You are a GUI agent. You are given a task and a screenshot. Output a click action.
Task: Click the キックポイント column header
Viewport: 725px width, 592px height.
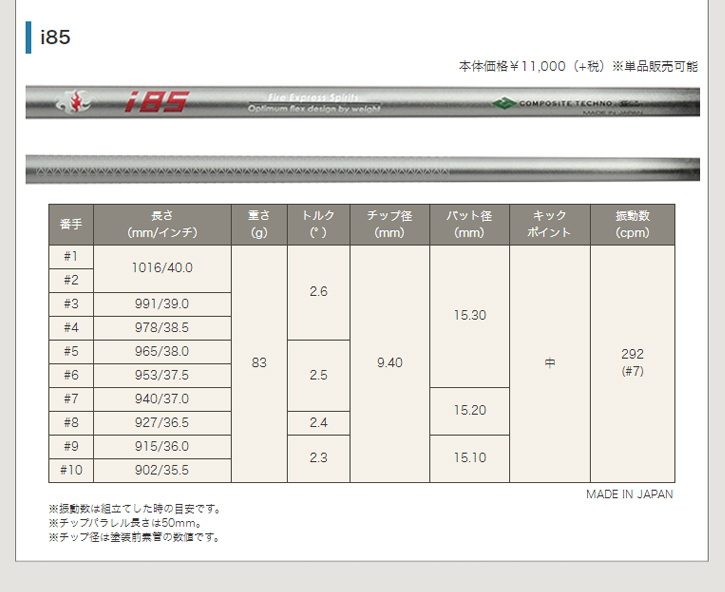[550, 225]
